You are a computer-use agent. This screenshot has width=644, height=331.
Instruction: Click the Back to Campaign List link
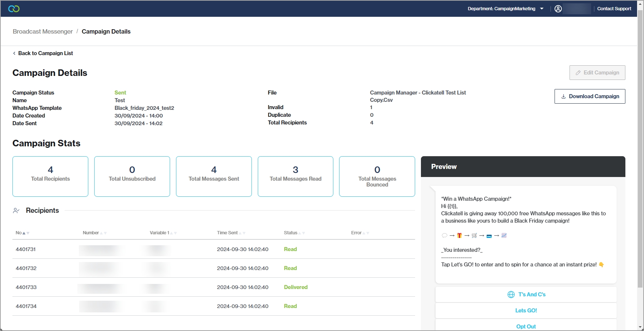[x=45, y=53]
